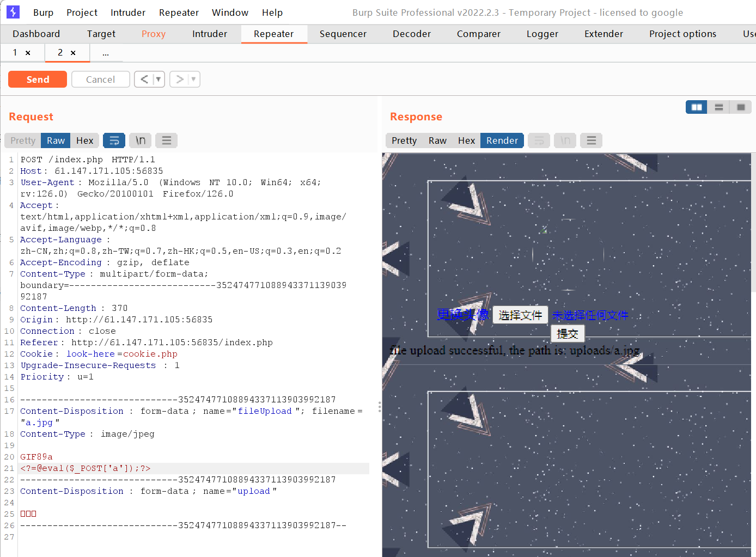Image resolution: width=756 pixels, height=557 pixels.
Task: Click \n non-printable icon in Response panel
Action: tap(565, 140)
